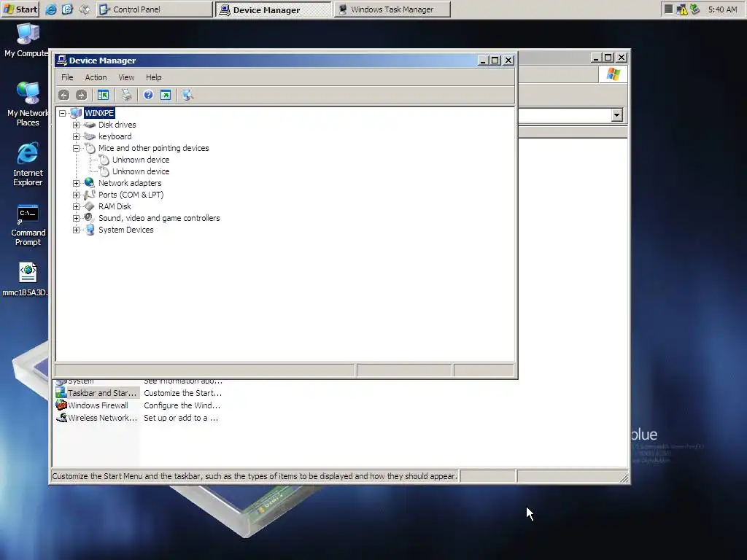The width and height of the screenshot is (747, 560).
Task: Click the 5:40 AM clock in system tray
Action: point(722,9)
